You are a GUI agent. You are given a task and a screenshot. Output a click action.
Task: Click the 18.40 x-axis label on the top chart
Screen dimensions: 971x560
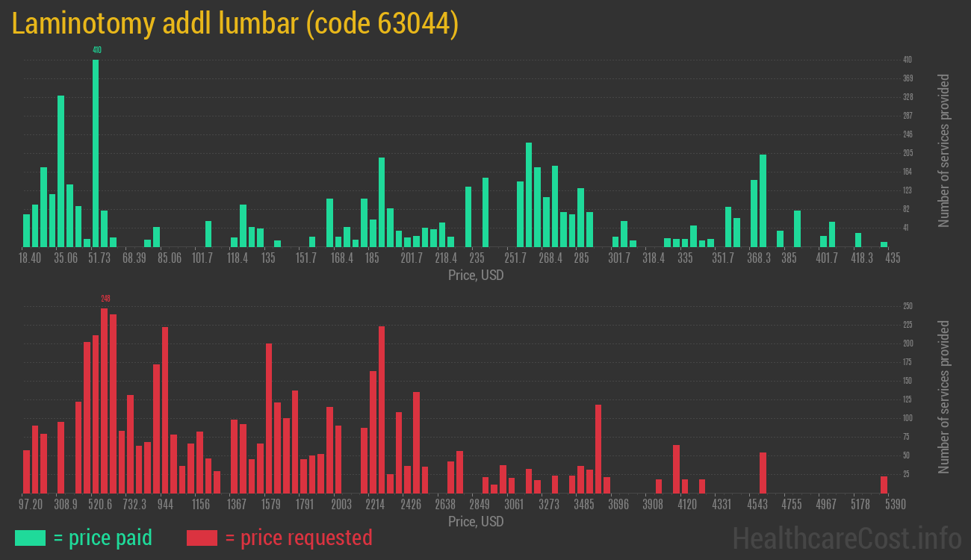pos(29,258)
